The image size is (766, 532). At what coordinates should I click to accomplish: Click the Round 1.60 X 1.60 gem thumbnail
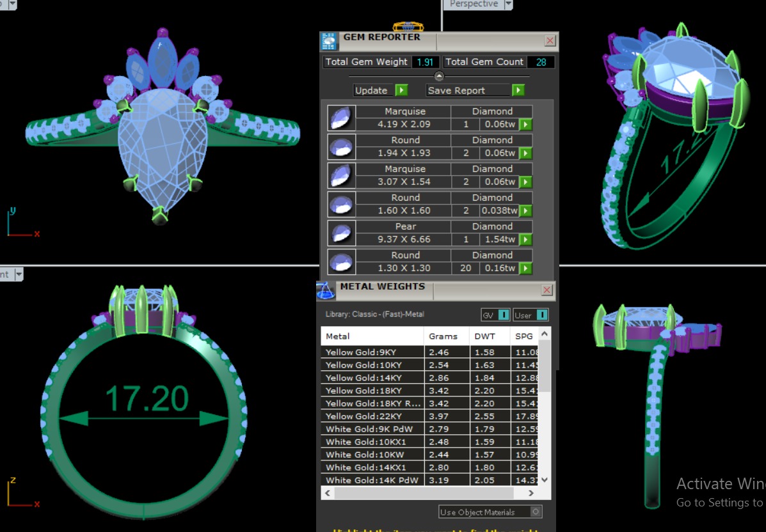[341, 205]
